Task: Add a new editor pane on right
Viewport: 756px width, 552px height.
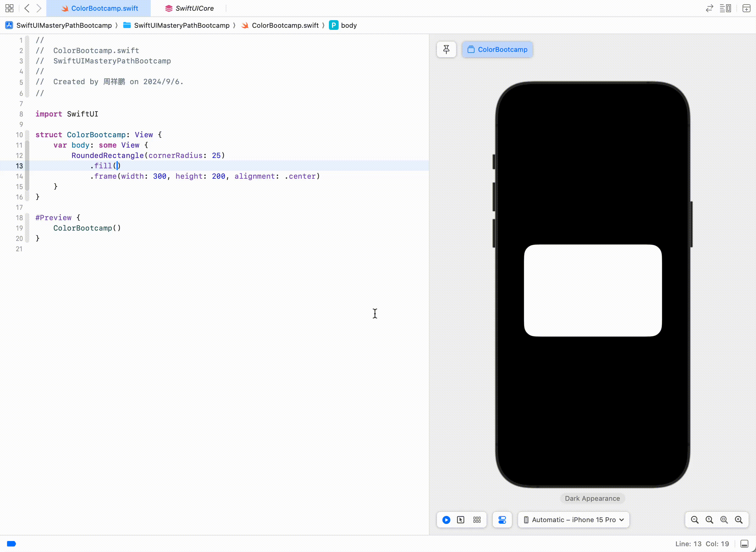Action: (x=746, y=8)
